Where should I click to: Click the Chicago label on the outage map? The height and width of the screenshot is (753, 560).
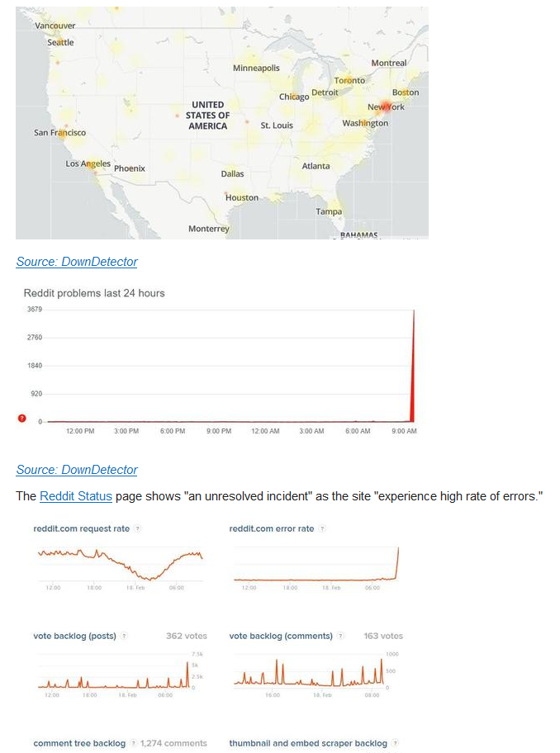[293, 97]
